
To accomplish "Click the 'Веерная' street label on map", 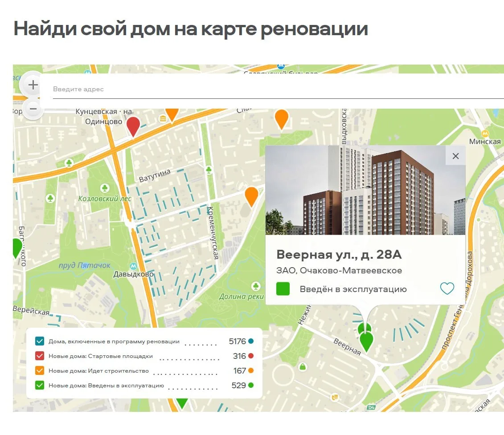I will tap(347, 347).
